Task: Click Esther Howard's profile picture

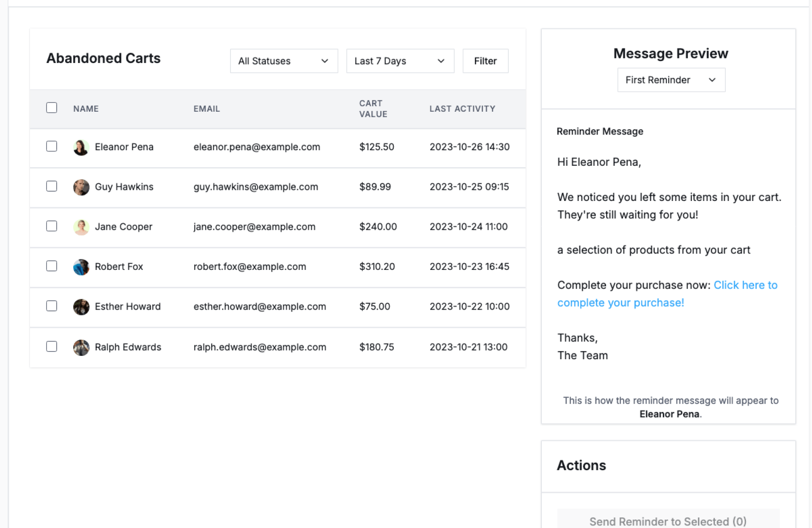Action: point(81,307)
